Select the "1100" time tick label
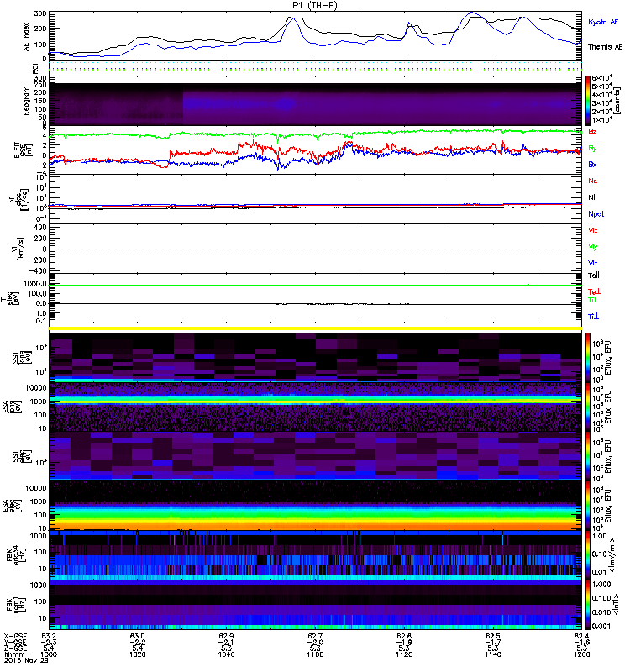 [315, 654]
